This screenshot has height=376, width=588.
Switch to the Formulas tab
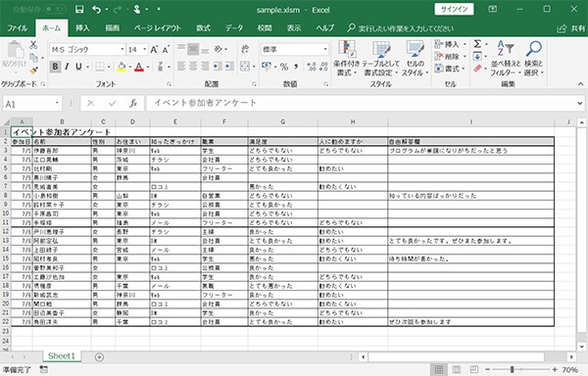pyautogui.click(x=203, y=28)
